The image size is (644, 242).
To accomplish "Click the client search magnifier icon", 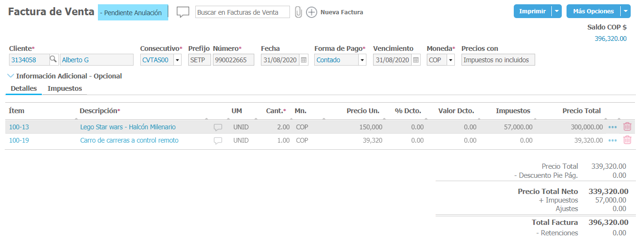I will (x=53, y=59).
